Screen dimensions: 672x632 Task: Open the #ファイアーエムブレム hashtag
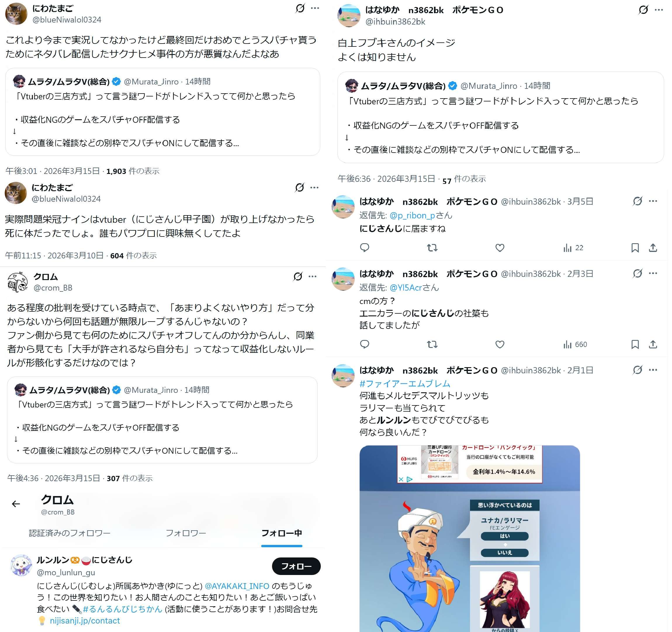pos(405,384)
